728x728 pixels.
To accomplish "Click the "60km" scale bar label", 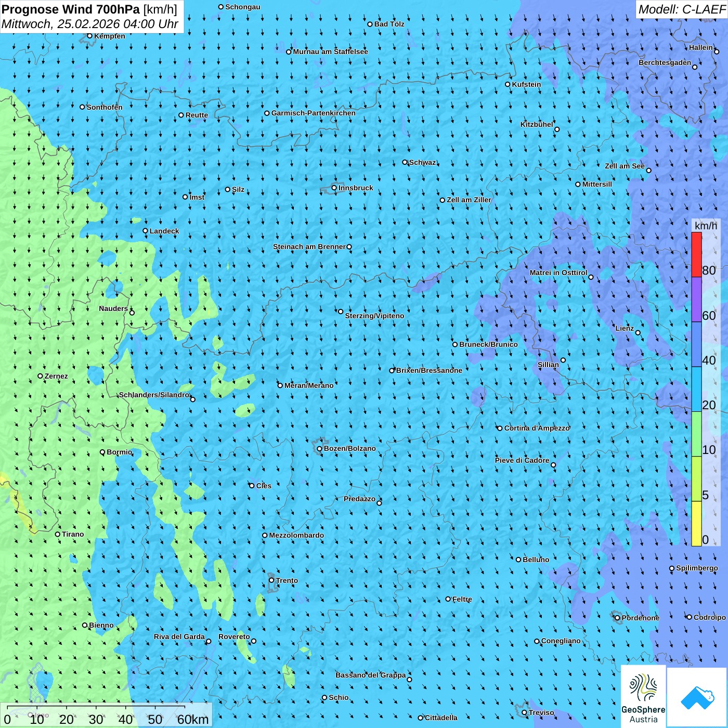I will click(193, 719).
